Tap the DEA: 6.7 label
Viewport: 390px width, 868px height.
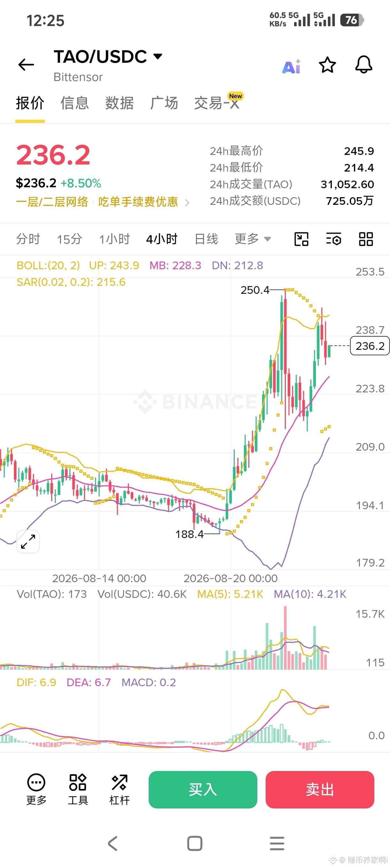(89, 682)
